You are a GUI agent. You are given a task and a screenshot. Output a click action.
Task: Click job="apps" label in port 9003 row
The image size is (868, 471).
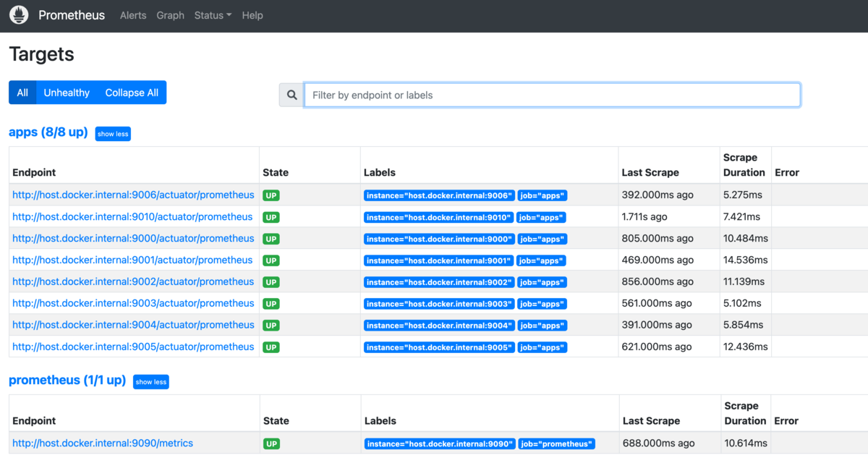click(x=542, y=304)
